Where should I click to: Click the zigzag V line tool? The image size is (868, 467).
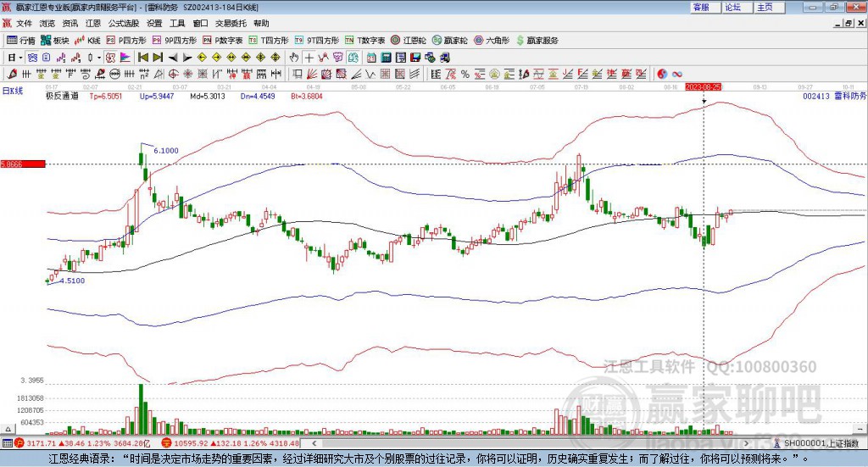(370, 74)
